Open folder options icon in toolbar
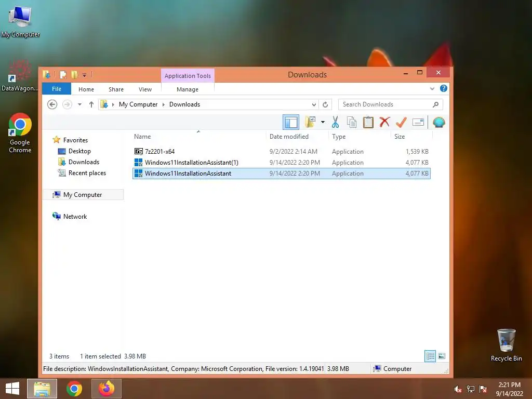Viewport: 532px width, 399px height. pyautogui.click(x=310, y=122)
